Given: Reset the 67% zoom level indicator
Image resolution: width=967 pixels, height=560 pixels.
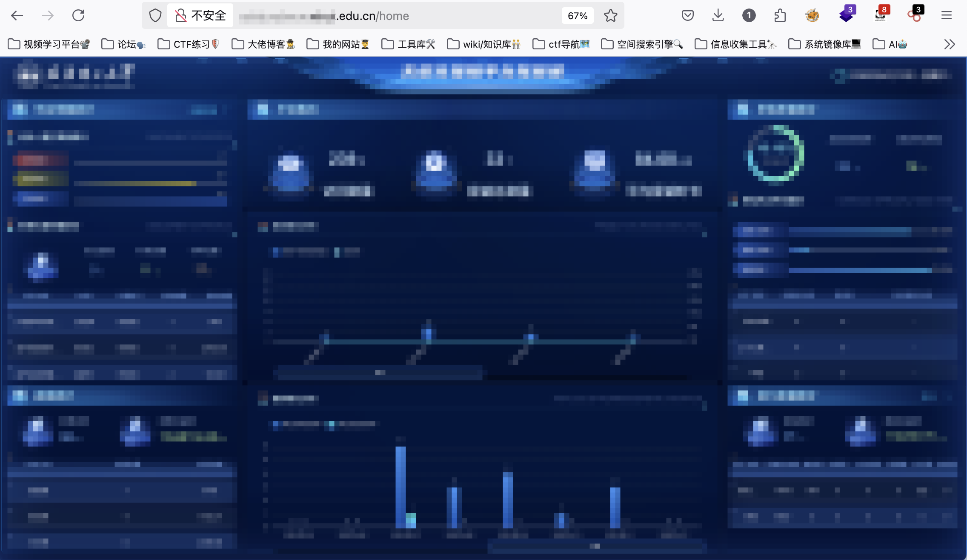Looking at the screenshot, I should pyautogui.click(x=577, y=16).
